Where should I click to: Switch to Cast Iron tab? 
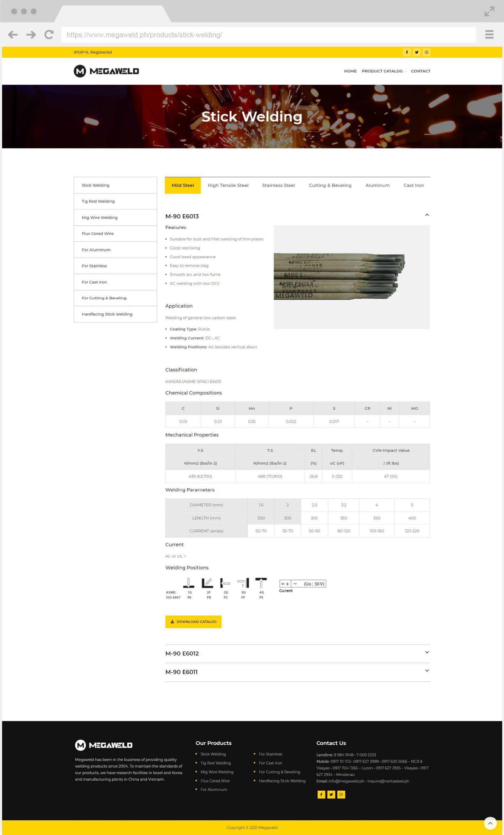(x=414, y=185)
